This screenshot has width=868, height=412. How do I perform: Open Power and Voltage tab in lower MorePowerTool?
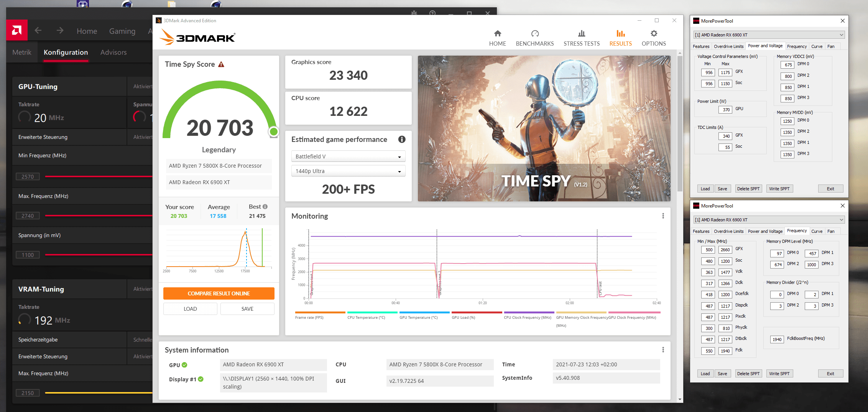[765, 231]
